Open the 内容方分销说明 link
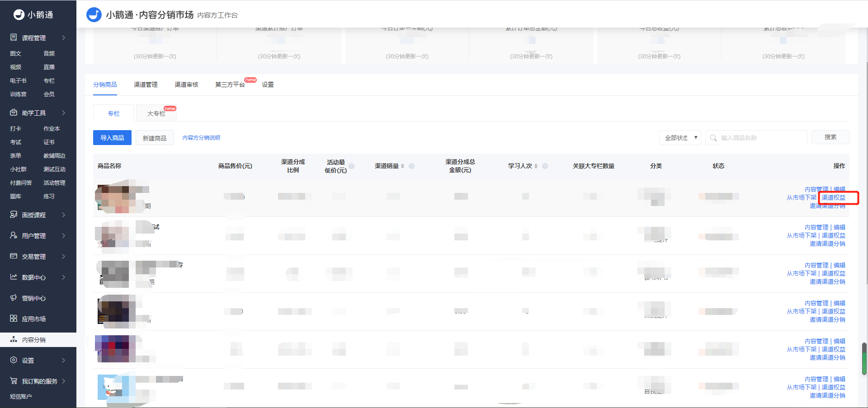The width and height of the screenshot is (868, 408). point(201,138)
